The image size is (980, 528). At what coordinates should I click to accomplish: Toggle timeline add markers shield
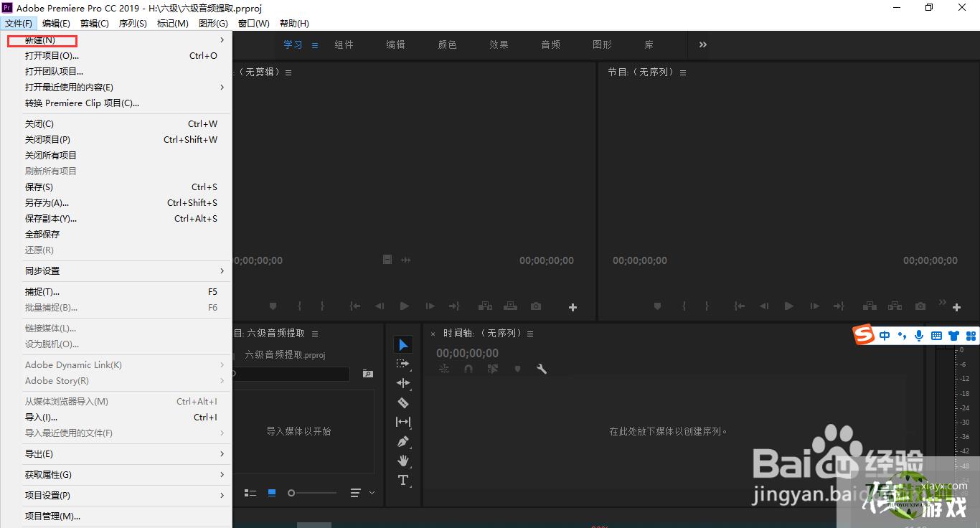click(x=517, y=369)
